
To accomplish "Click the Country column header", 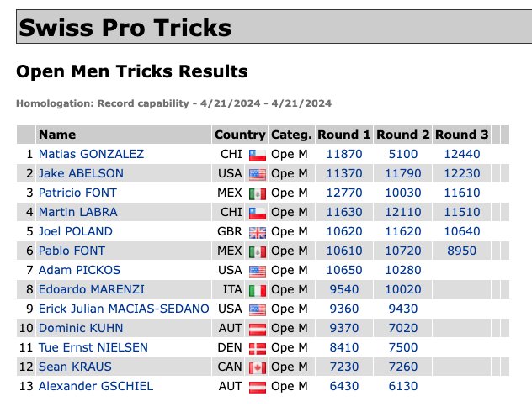I will pyautogui.click(x=240, y=135).
